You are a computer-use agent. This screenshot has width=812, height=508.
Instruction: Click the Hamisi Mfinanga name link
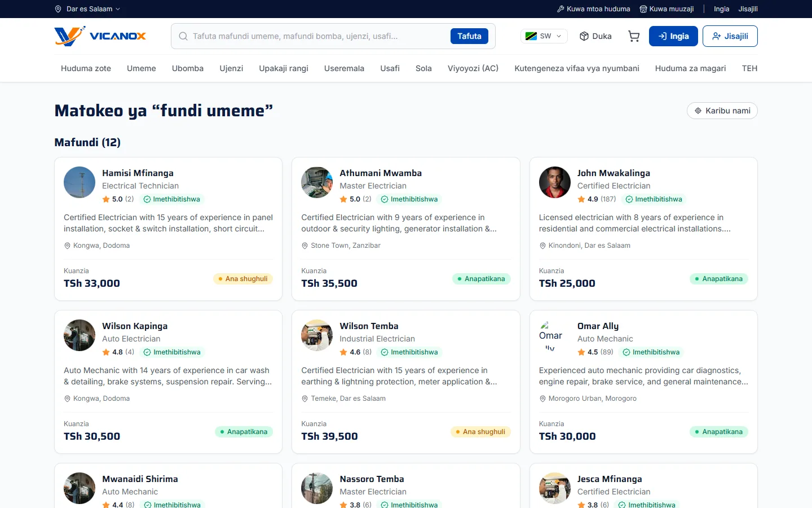138,173
